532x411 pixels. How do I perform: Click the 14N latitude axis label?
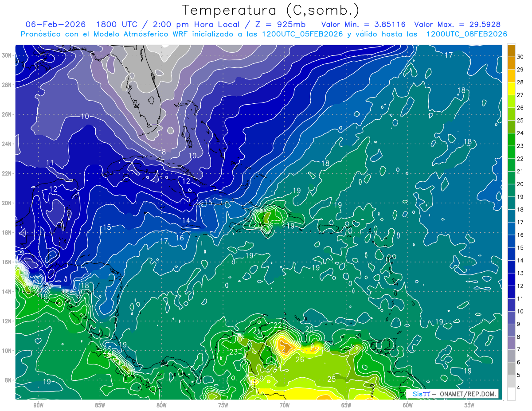point(7,292)
